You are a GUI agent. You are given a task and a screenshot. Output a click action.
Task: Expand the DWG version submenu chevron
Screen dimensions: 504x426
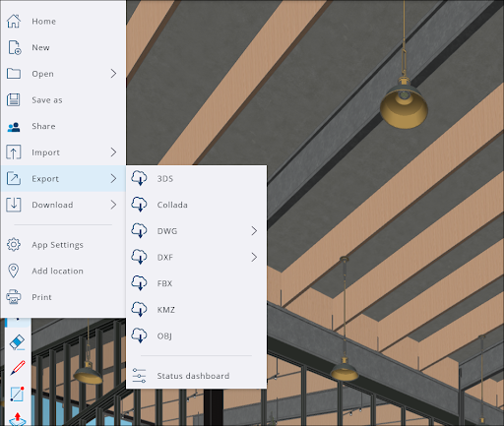(254, 231)
